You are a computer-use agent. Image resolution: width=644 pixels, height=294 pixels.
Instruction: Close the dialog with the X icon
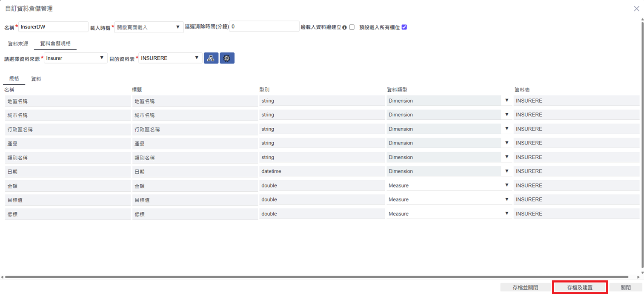636,9
